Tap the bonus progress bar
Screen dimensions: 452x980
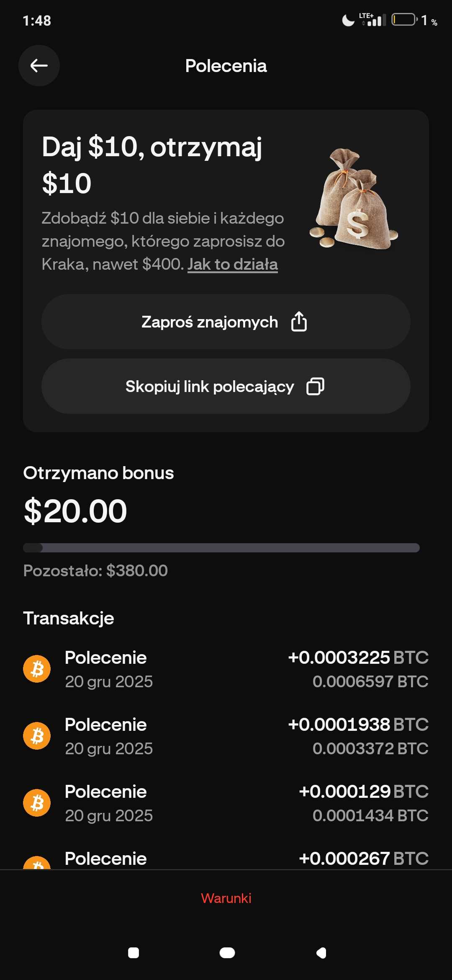click(221, 548)
